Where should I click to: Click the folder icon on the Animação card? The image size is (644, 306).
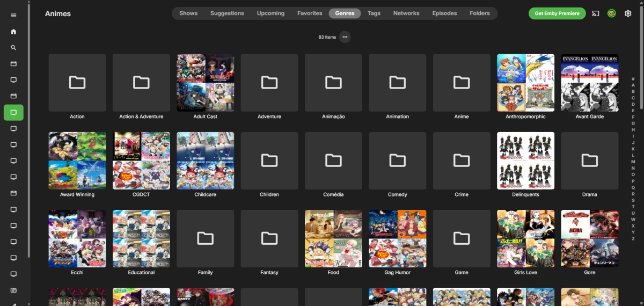(333, 82)
